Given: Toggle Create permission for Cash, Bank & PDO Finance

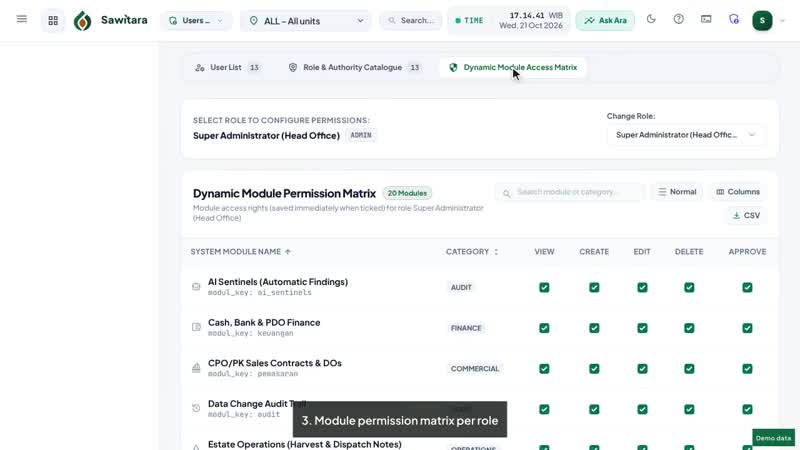Looking at the screenshot, I should pyautogui.click(x=594, y=328).
